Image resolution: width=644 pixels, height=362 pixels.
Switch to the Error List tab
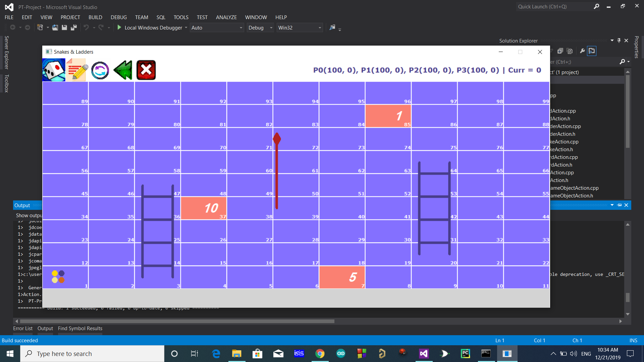[23, 328]
